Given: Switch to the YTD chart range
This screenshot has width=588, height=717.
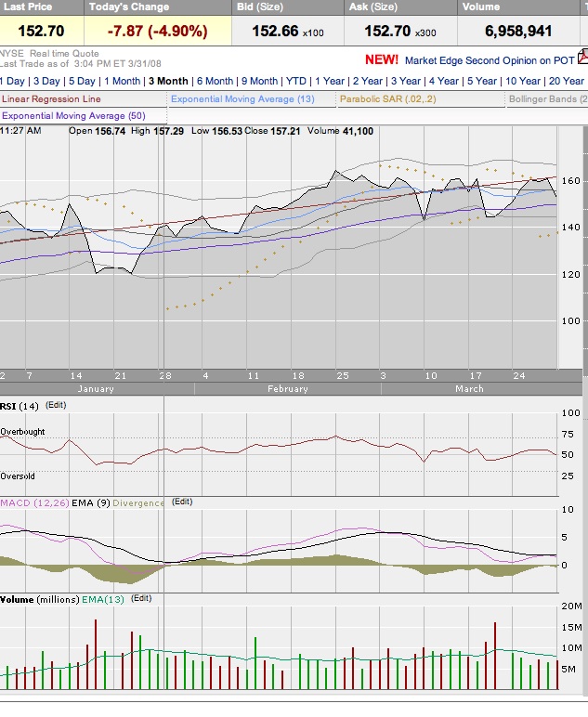Looking at the screenshot, I should [296, 81].
